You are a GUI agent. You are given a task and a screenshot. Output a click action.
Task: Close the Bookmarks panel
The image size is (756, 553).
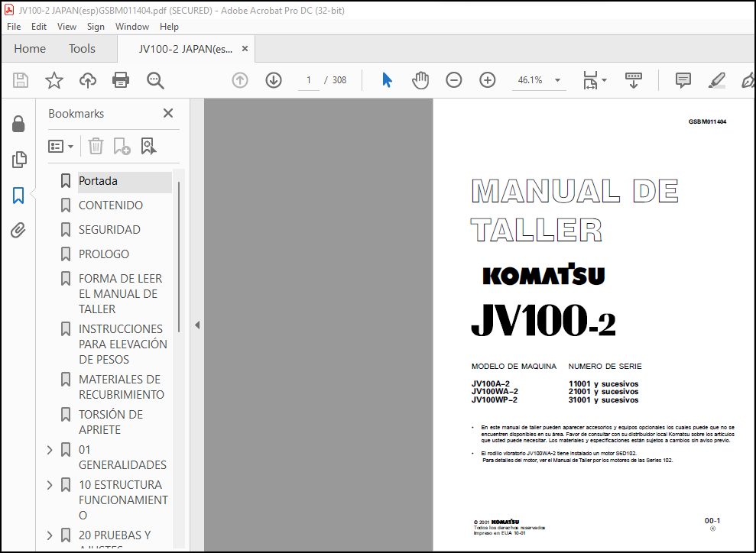[167, 113]
